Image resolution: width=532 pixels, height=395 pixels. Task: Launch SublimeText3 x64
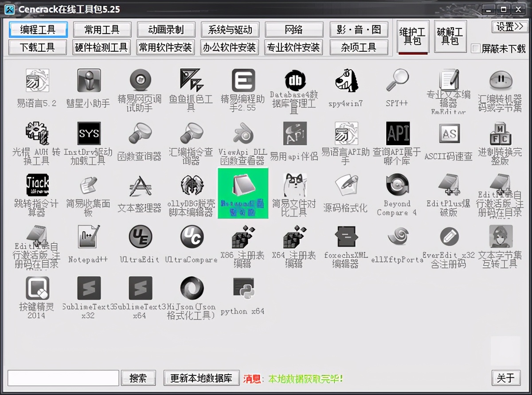(x=140, y=289)
